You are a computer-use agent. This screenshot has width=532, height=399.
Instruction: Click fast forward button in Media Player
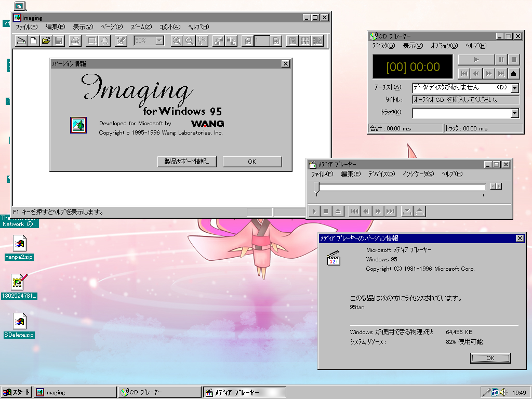coord(378,211)
